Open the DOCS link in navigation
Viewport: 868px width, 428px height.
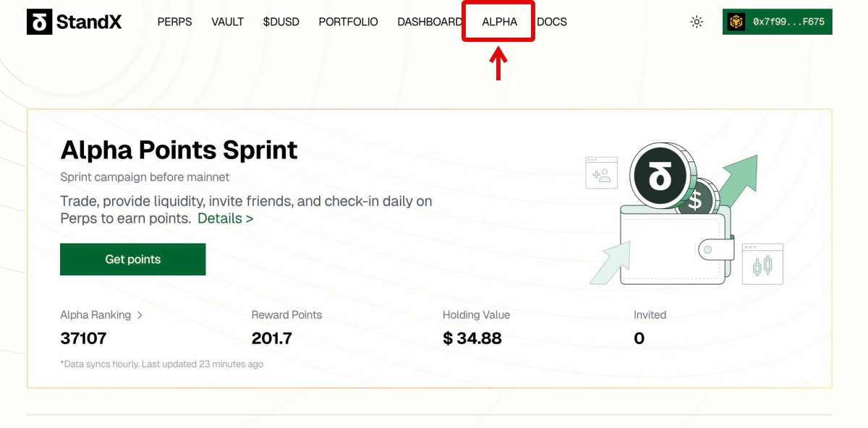tap(552, 22)
